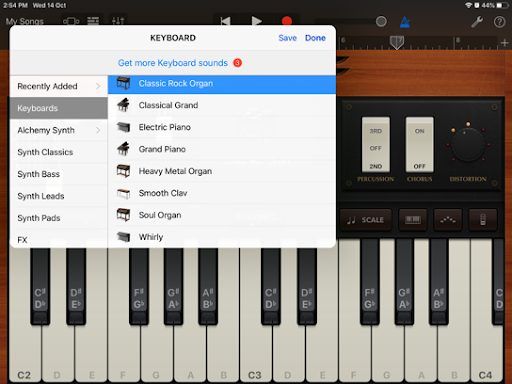This screenshot has height=384, width=512.
Task: Expand the Alchemy Synth category chevron
Action: (98, 130)
